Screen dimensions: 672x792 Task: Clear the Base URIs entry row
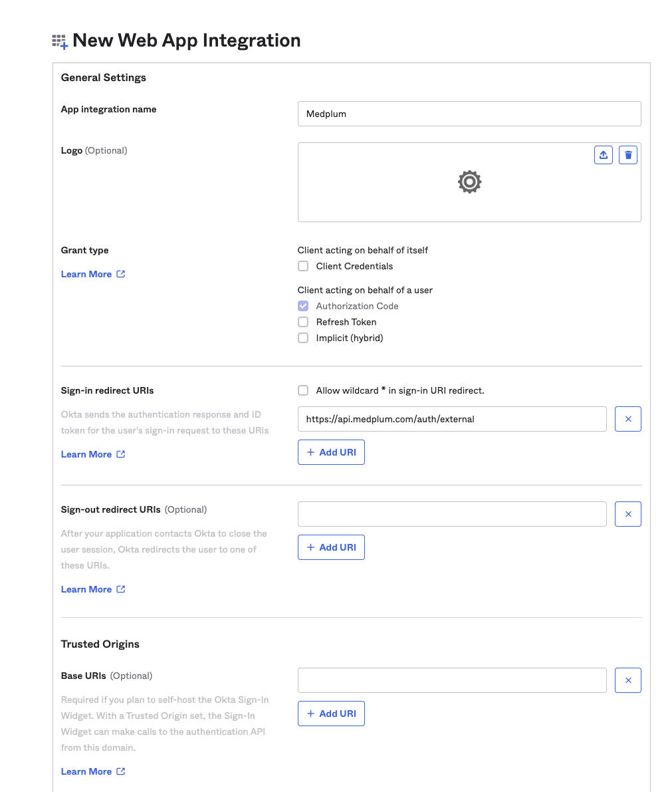tap(627, 680)
